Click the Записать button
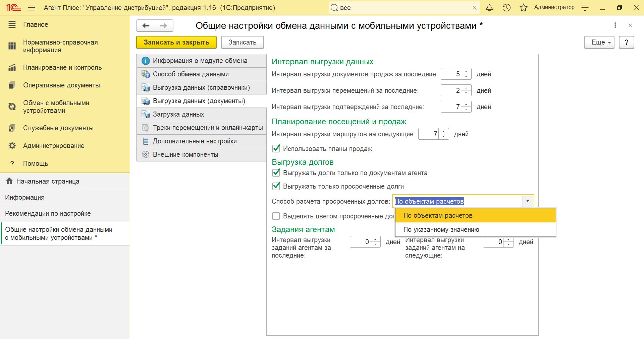Viewport: 644px width, 339px height. tap(242, 43)
